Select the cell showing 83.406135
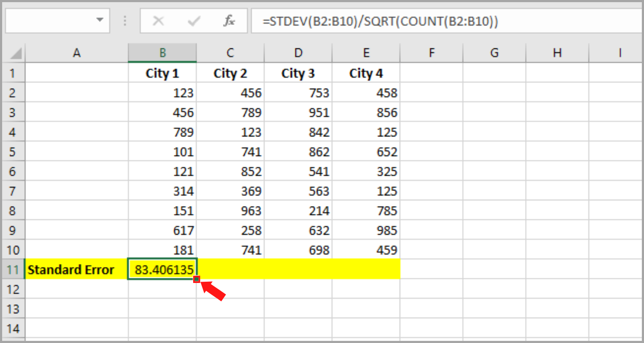Image resolution: width=644 pixels, height=343 pixels. click(162, 269)
